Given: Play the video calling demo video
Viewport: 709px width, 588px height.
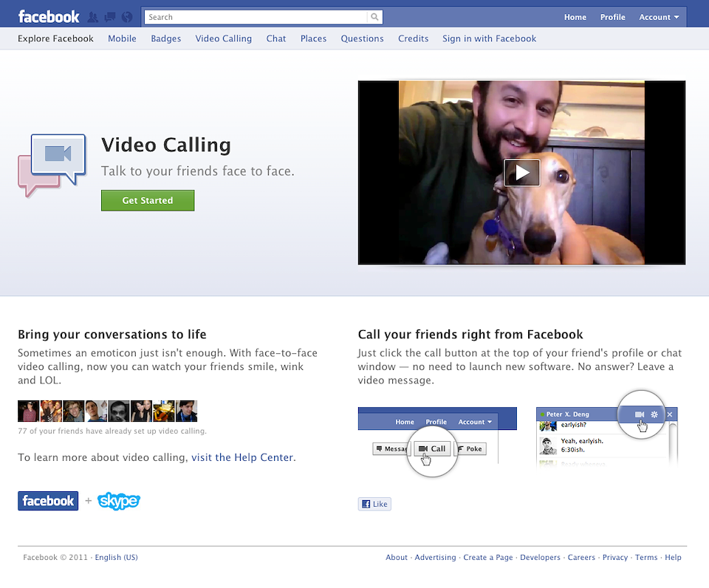Looking at the screenshot, I should [x=521, y=173].
